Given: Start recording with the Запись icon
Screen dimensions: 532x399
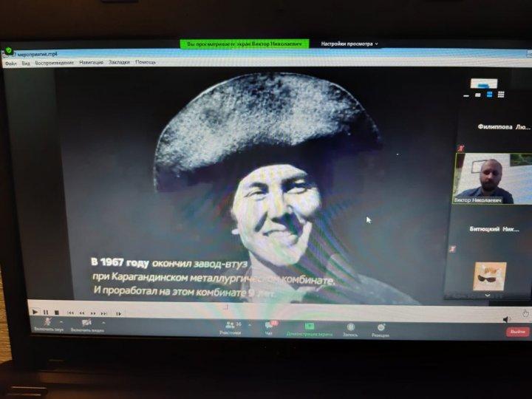Looking at the screenshot, I should pyautogui.click(x=350, y=328).
